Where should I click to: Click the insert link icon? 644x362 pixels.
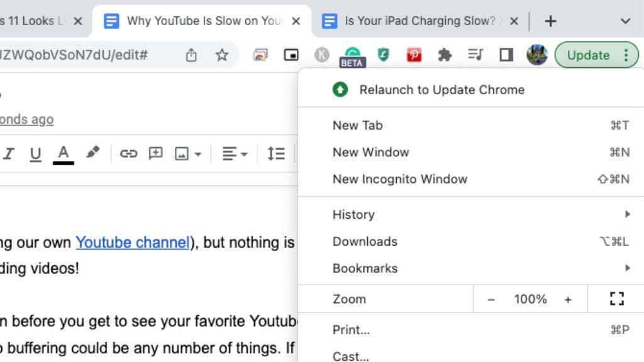tap(128, 153)
